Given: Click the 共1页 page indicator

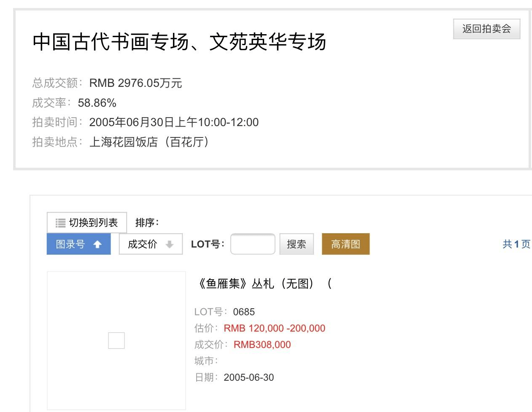Looking at the screenshot, I should tap(516, 244).
